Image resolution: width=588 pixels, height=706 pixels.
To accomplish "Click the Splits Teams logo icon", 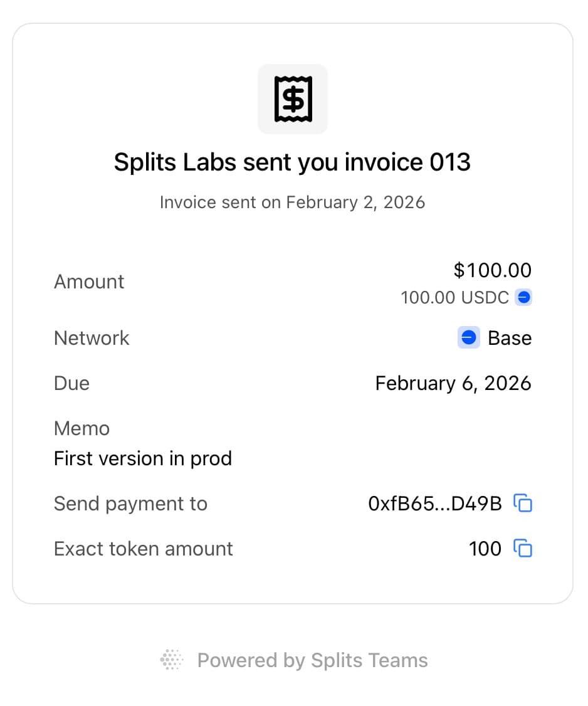I will (x=172, y=660).
